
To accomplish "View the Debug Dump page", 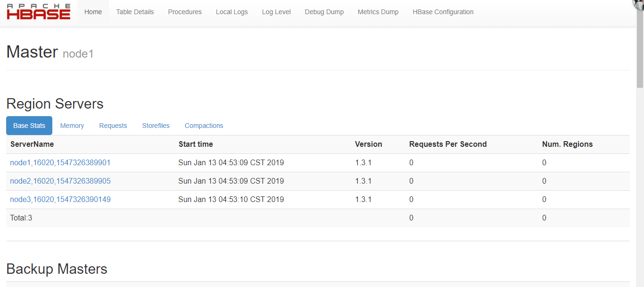I will [x=324, y=11].
